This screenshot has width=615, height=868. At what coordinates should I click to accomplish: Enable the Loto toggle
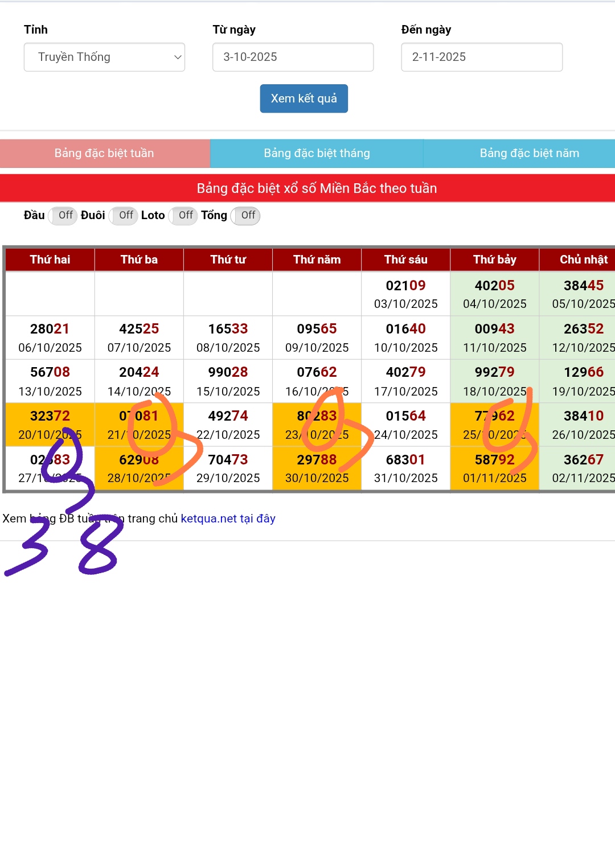pyautogui.click(x=183, y=215)
